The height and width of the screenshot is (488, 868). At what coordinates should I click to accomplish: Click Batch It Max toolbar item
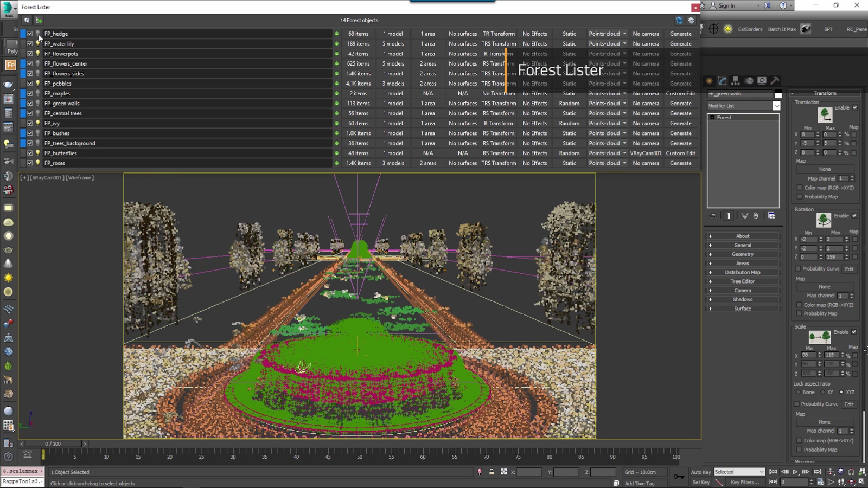pyautogui.click(x=782, y=29)
